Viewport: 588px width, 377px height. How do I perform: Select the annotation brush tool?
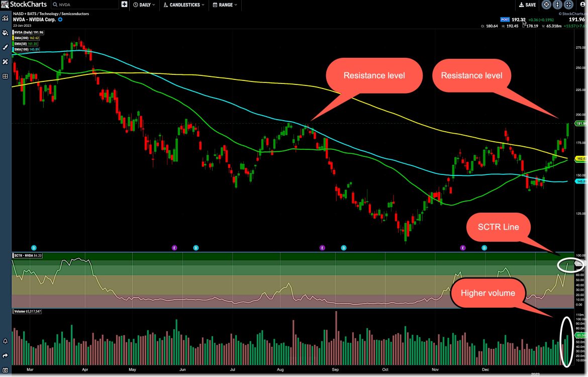pyautogui.click(x=5, y=47)
